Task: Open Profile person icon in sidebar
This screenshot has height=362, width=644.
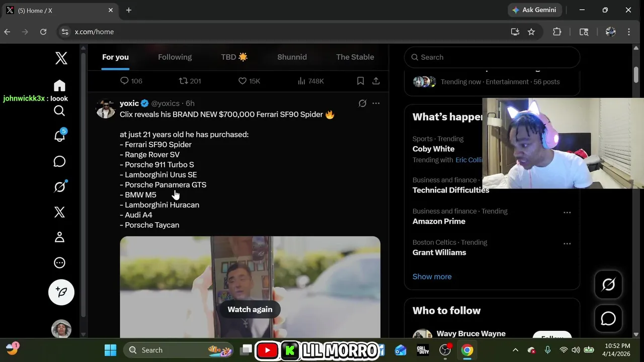Action: coord(59,237)
